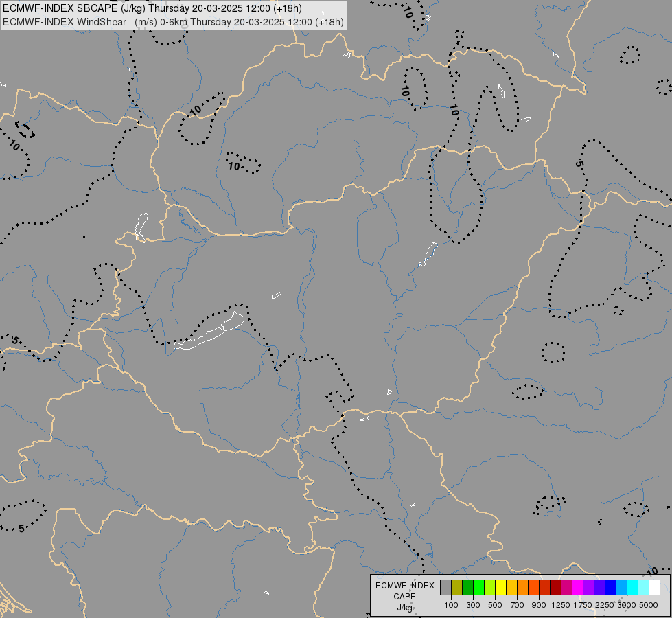Click the sky blue legend swatch
This screenshot has width=672, height=618.
point(621,587)
